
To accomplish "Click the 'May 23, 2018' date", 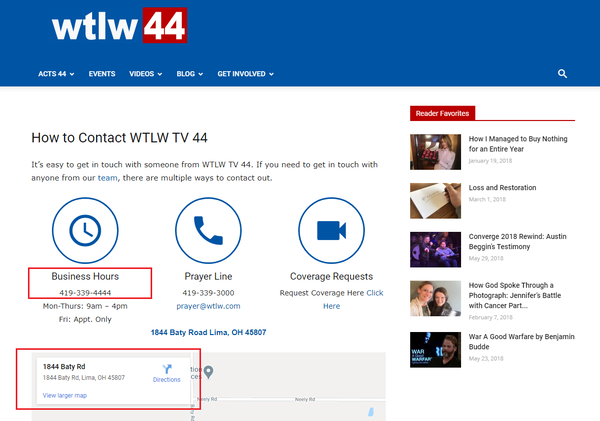I will tap(486, 359).
